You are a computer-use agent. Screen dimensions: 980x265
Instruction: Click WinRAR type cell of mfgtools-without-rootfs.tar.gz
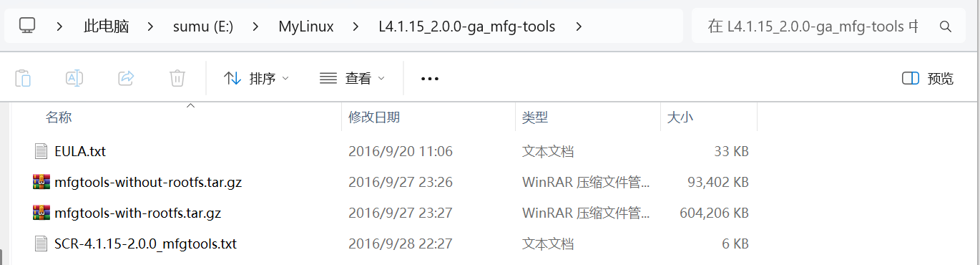pyautogui.click(x=587, y=182)
